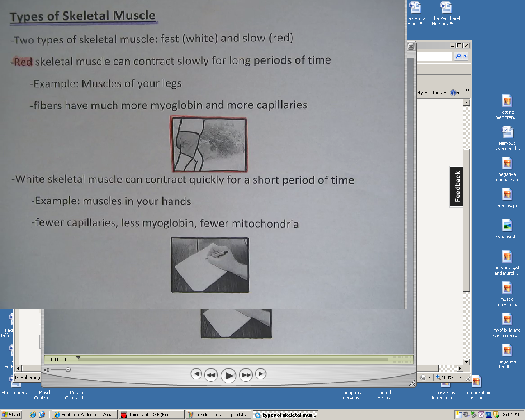This screenshot has height=420, width=525.
Task: Open the Nervous System and desktop document
Action: [507, 138]
